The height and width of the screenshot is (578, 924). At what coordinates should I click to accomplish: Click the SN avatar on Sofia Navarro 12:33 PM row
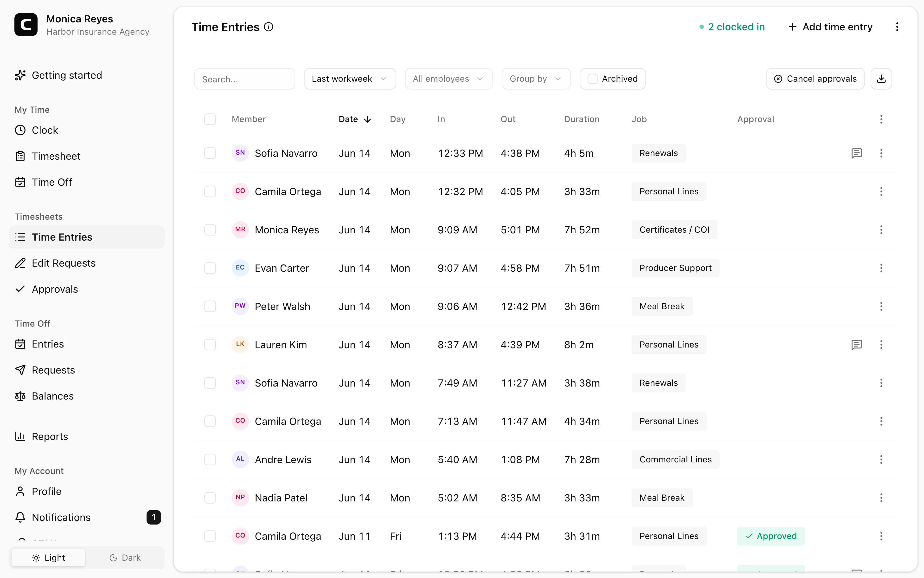point(240,153)
